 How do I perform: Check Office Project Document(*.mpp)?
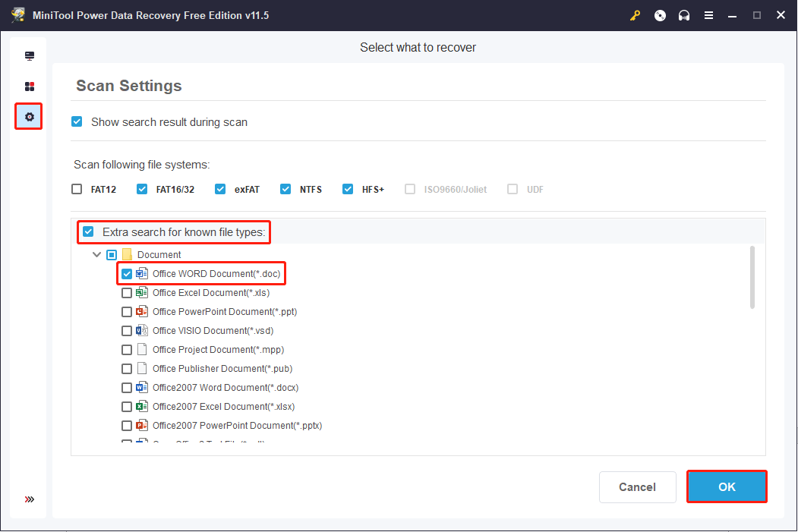(x=127, y=350)
